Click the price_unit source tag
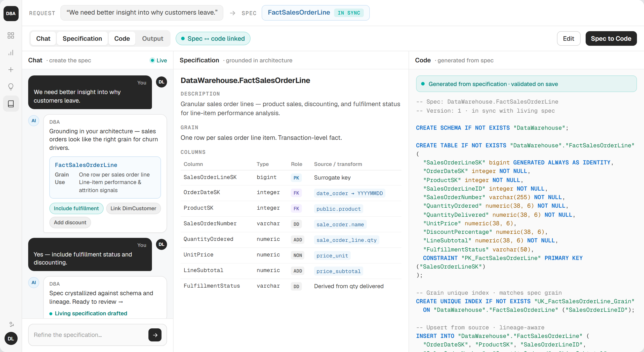644x352 pixels. [332, 256]
